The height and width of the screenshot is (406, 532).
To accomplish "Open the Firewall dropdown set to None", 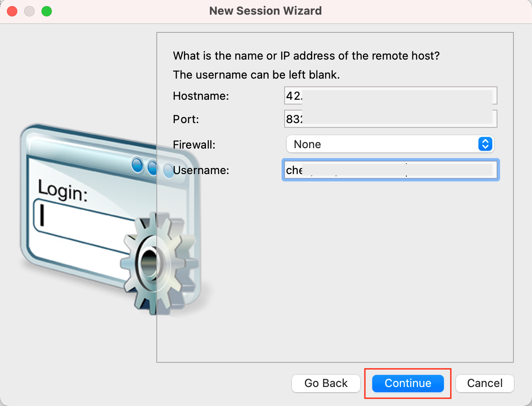I will pos(390,144).
